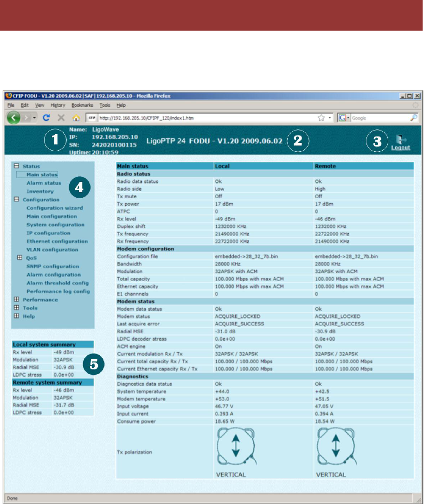The width and height of the screenshot is (424, 504).
Task: Click the forward navigation arrow
Action: [x=26, y=118]
